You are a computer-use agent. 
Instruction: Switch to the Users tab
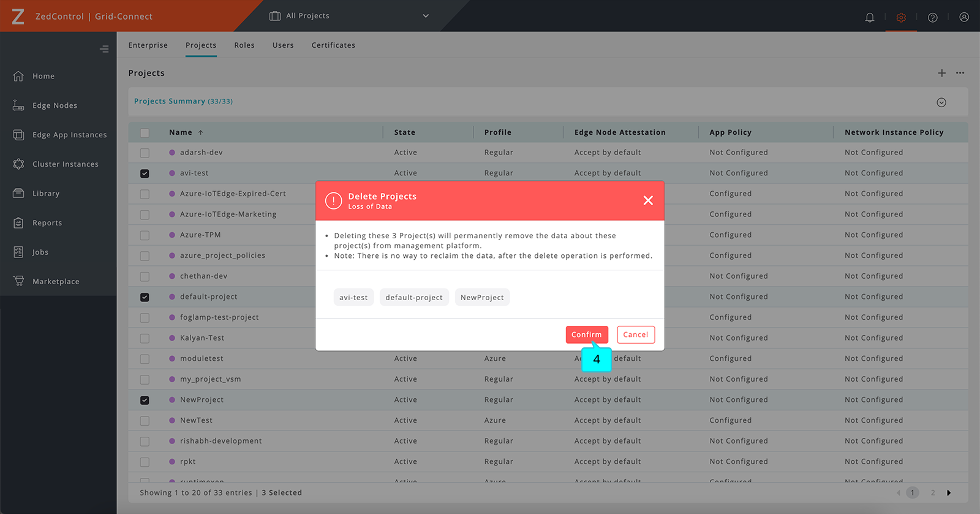click(283, 45)
